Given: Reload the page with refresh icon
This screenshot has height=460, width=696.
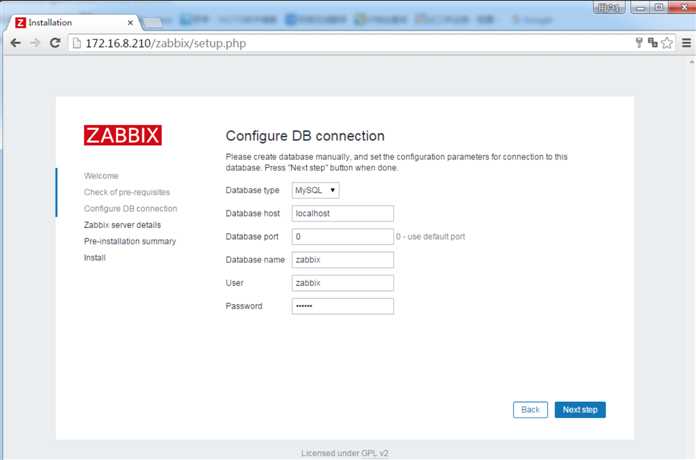Looking at the screenshot, I should (x=55, y=43).
